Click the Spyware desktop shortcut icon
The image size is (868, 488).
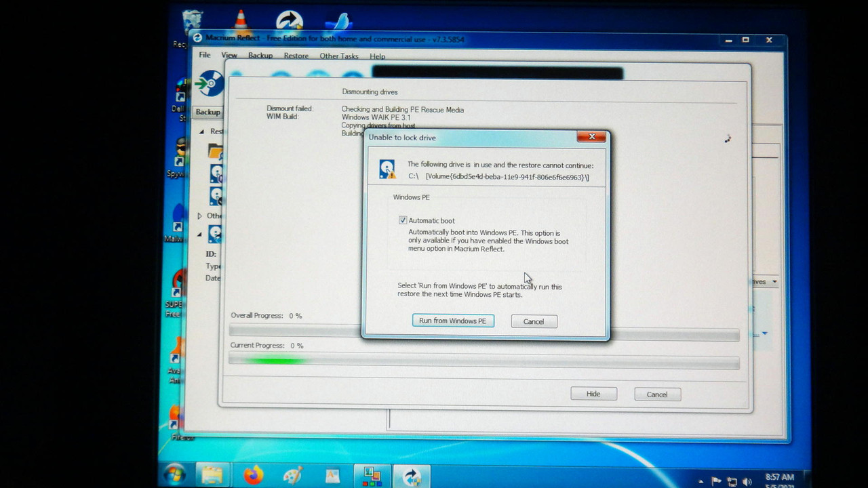(180, 152)
